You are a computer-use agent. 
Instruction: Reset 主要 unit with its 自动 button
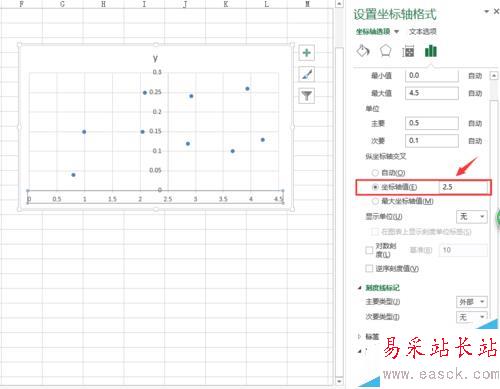(475, 123)
